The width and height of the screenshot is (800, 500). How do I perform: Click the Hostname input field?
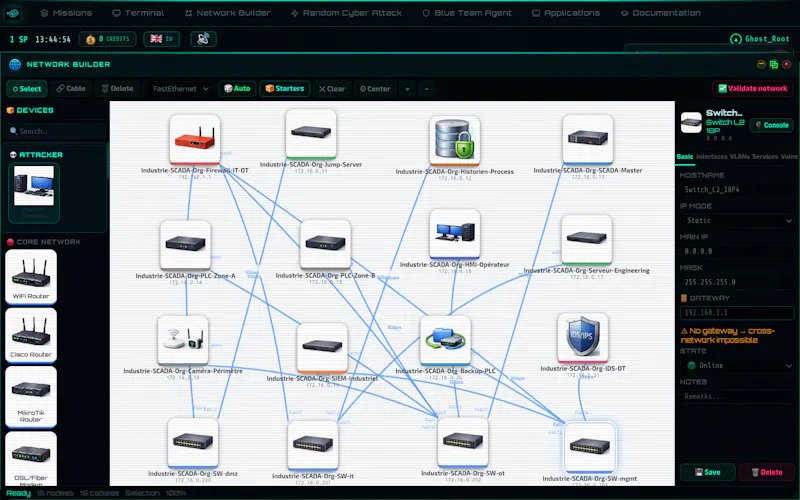[737, 189]
